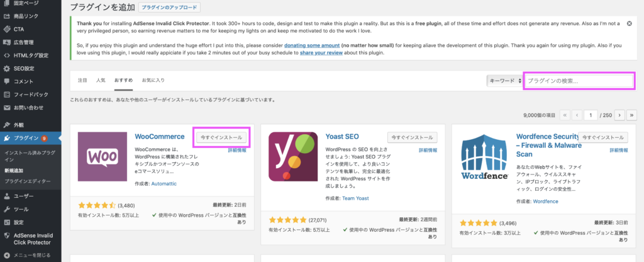Click the Wordfence Security plugin title

548,145
